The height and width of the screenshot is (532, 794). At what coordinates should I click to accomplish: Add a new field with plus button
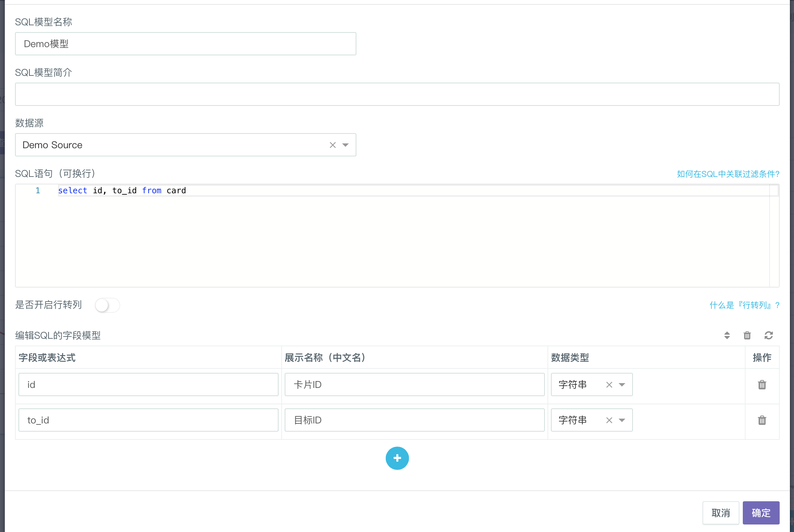tap(397, 458)
